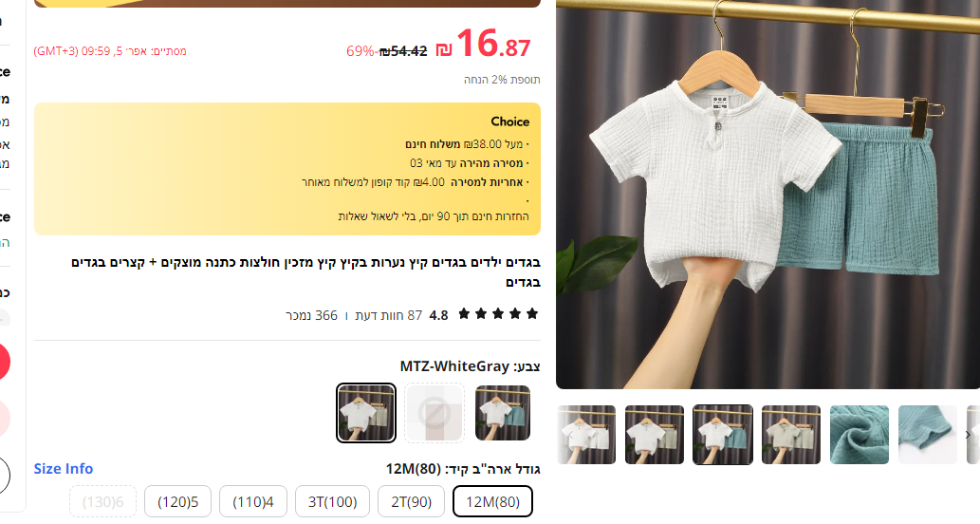View the teal fabric close-up thumbnail
This screenshot has height=524, width=980.
pos(860,435)
